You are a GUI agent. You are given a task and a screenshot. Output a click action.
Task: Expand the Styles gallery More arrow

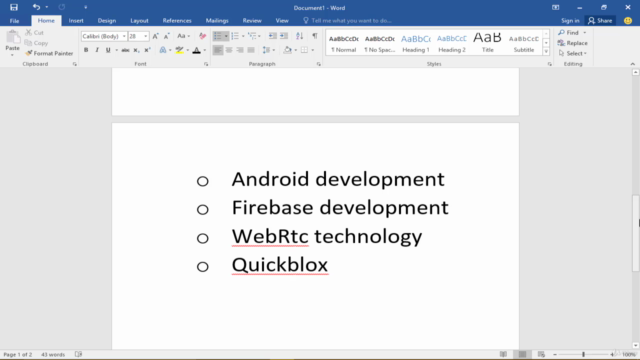coord(546,51)
